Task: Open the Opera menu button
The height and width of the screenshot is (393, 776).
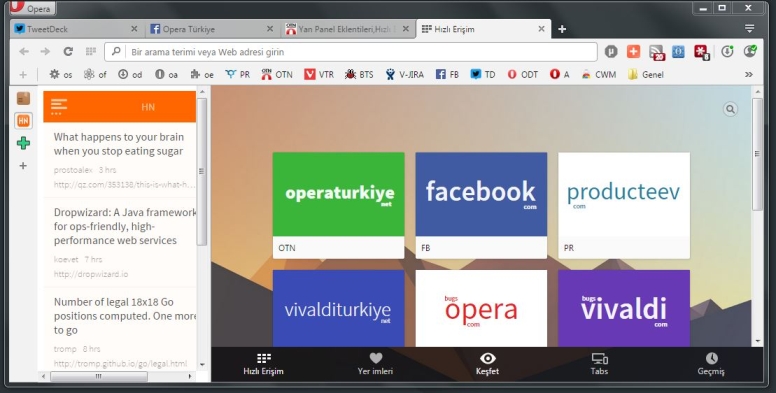Action: point(33,8)
